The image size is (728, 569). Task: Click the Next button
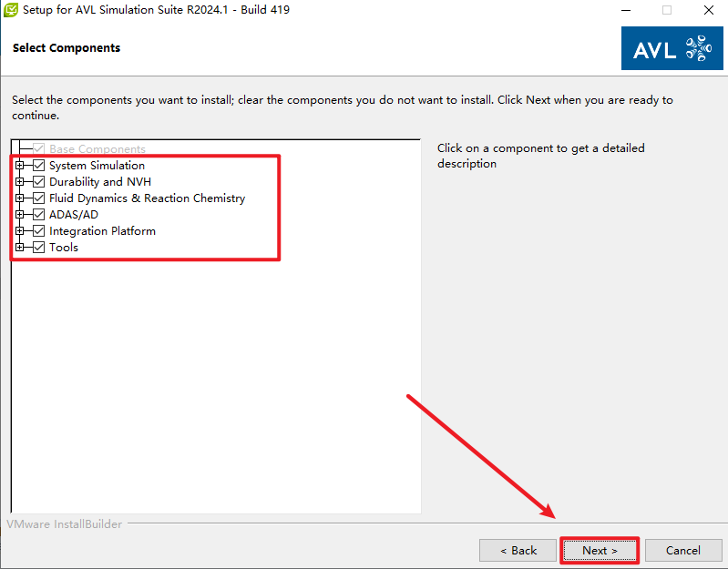click(600, 550)
